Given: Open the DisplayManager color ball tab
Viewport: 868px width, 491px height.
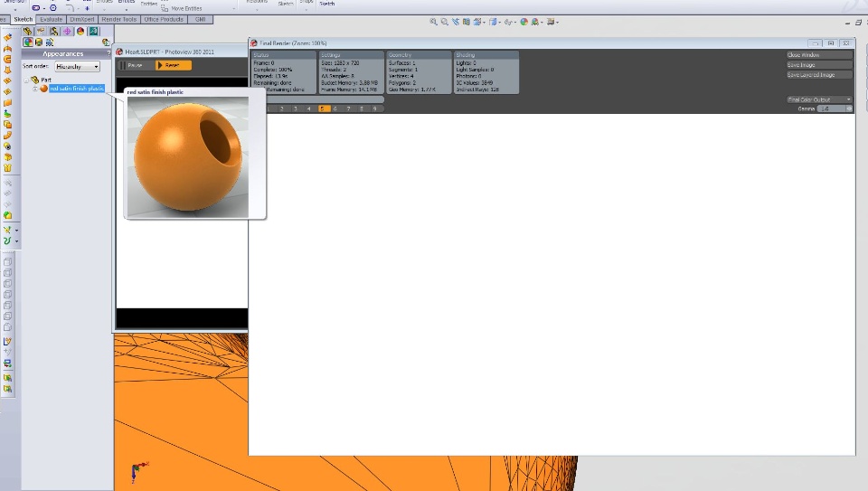Looking at the screenshot, I should pyautogui.click(x=80, y=32).
